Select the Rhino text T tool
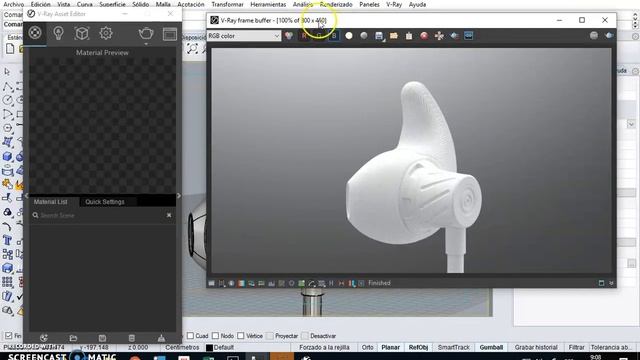 point(7,240)
